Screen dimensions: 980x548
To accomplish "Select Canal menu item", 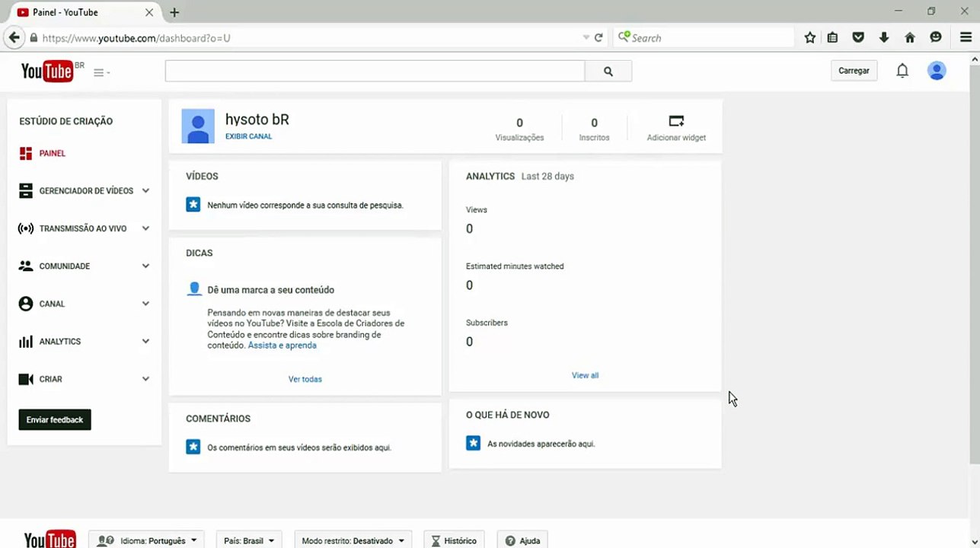I will pos(52,304).
